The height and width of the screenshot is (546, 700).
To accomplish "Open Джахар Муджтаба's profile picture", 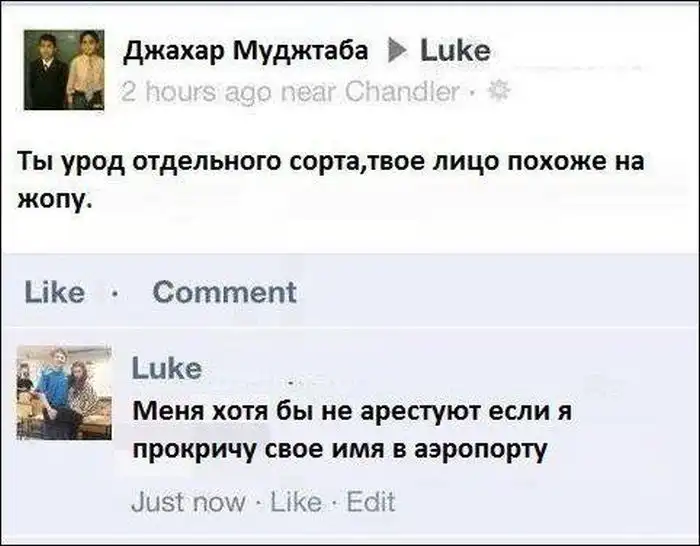I will tap(64, 70).
